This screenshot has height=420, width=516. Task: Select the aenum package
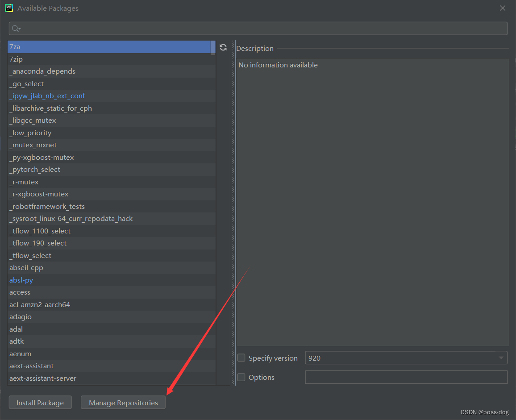20,353
